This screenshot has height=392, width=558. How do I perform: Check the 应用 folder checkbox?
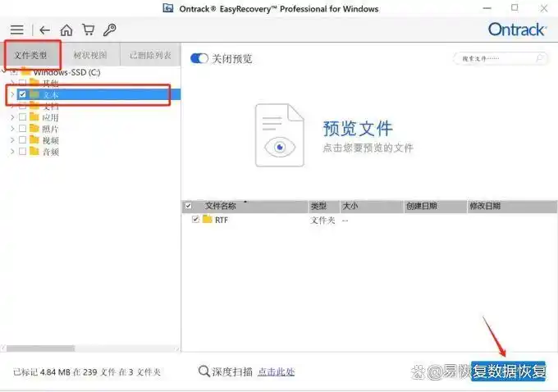22,117
